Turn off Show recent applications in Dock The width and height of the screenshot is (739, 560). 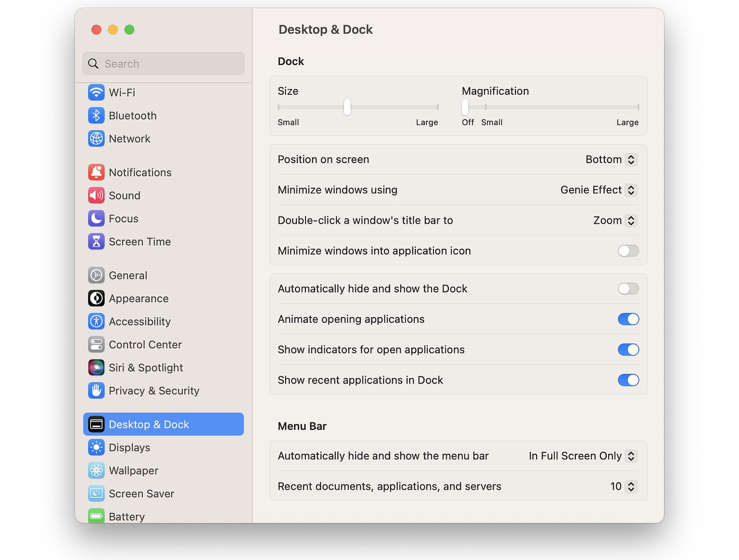pos(628,380)
